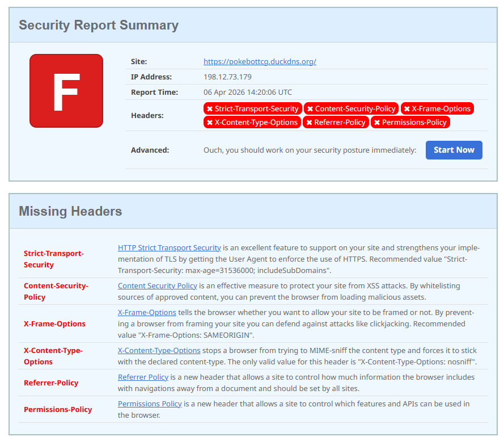The image size is (504, 441).
Task: Click the red Referrer-Policy row label
Action: pyautogui.click(x=51, y=383)
